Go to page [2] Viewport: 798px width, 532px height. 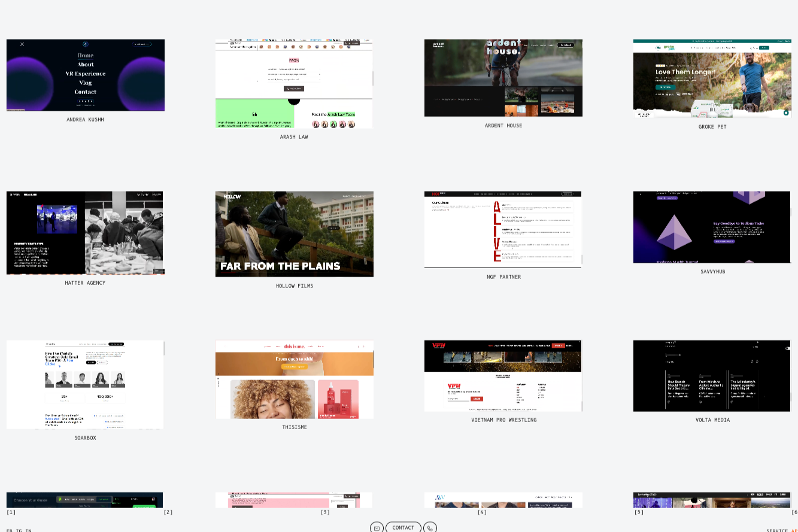pyautogui.click(x=168, y=512)
